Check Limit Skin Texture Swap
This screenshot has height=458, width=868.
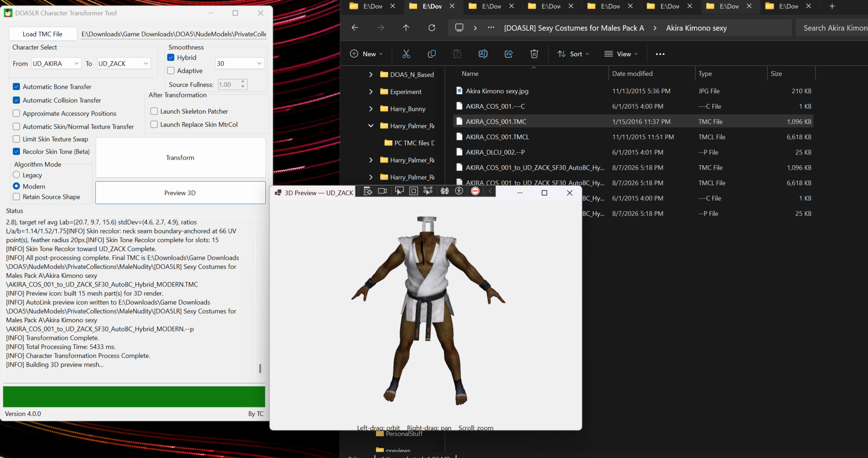pos(16,139)
